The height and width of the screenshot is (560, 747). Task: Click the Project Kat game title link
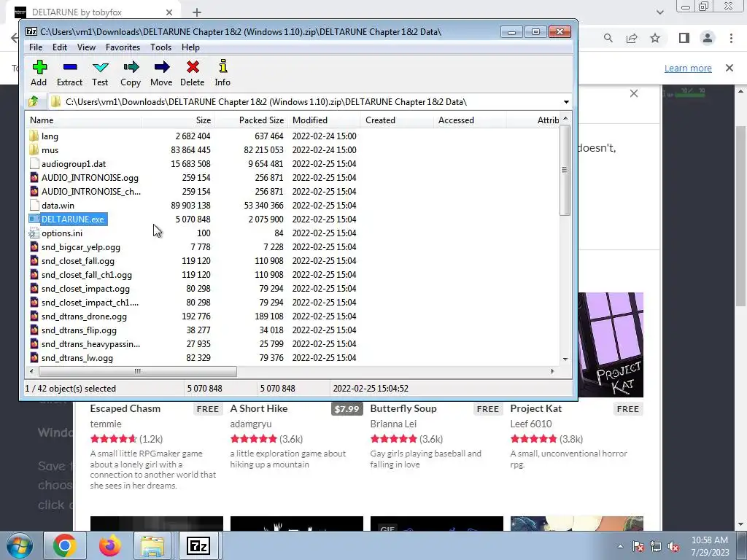pyautogui.click(x=536, y=408)
